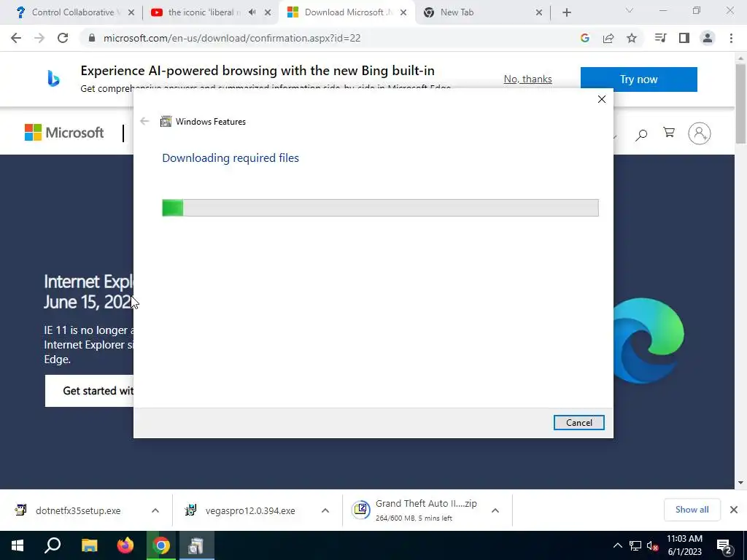Toggle the Chrome side panel

[684, 38]
